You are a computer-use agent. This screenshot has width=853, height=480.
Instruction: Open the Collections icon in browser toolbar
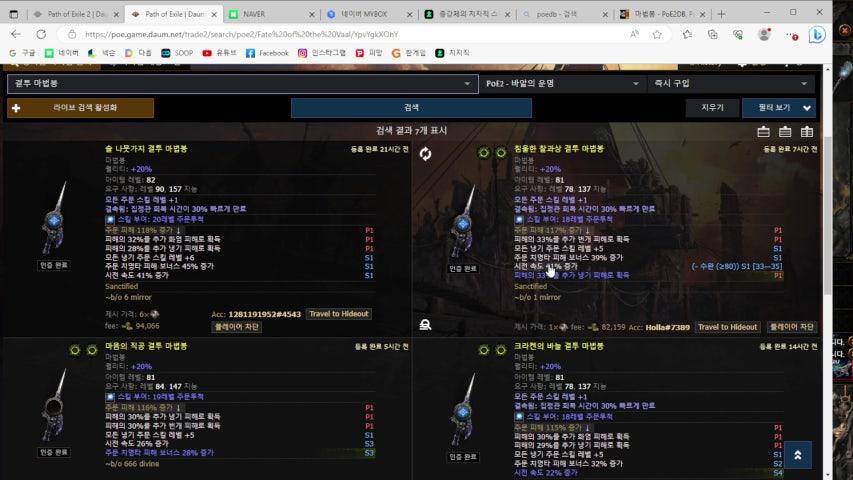pos(712,34)
